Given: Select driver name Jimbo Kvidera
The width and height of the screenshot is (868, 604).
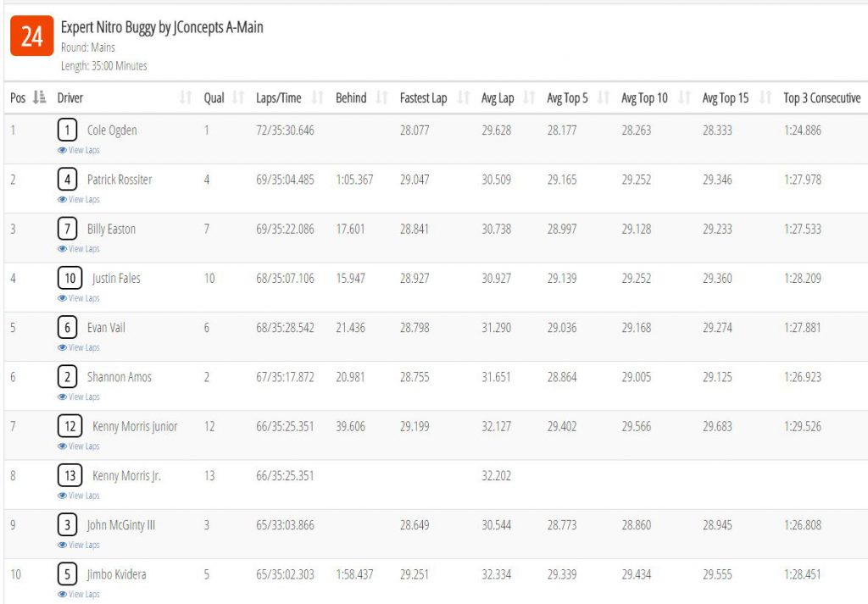Looking at the screenshot, I should [x=117, y=574].
